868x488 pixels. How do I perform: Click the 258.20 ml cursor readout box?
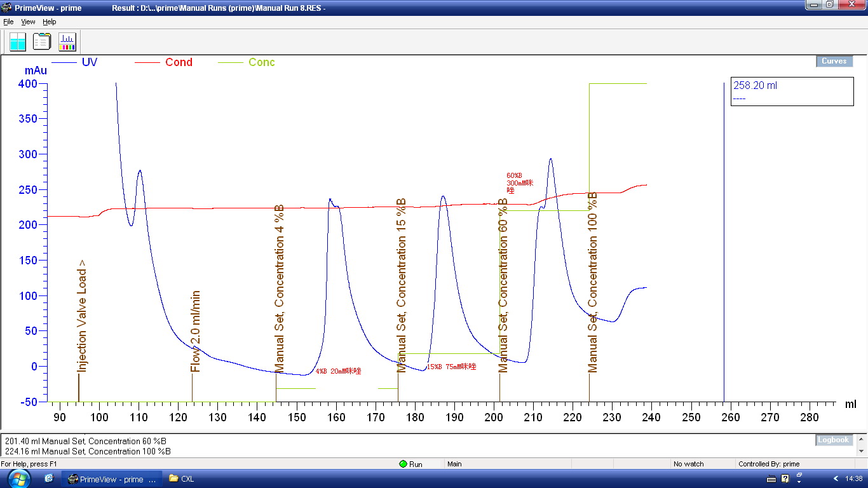(792, 91)
